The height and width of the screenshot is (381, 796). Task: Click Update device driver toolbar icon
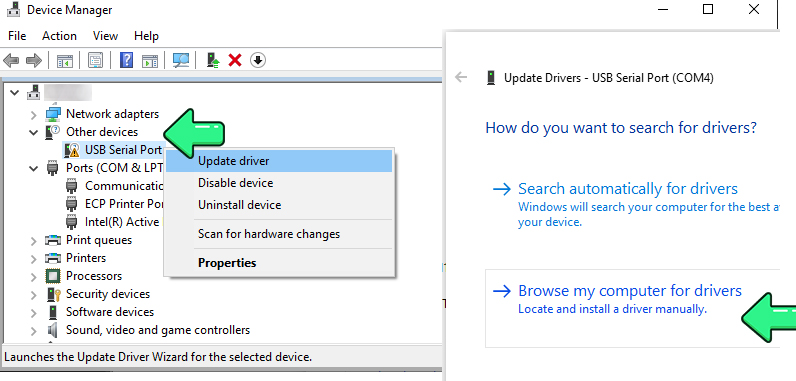pyautogui.click(x=213, y=60)
